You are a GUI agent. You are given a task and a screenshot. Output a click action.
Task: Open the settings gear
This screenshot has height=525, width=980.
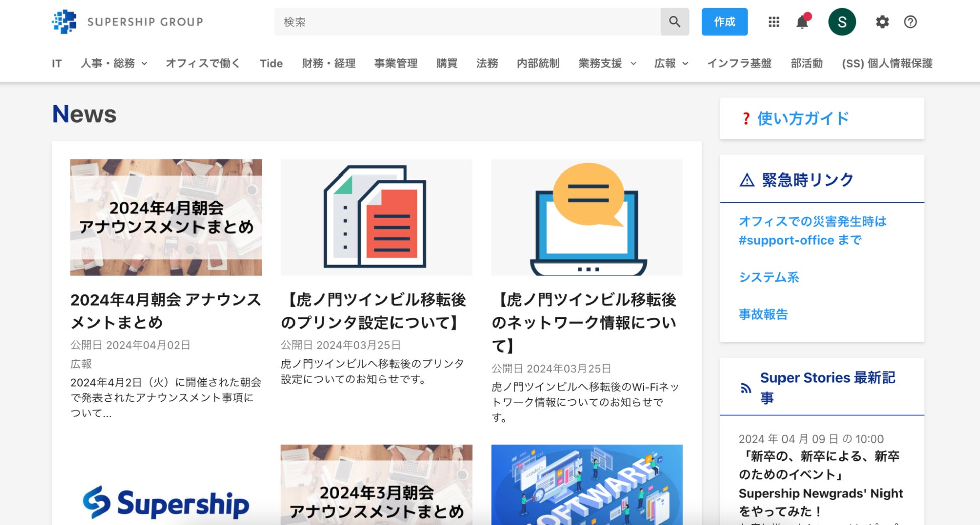pyautogui.click(x=882, y=22)
